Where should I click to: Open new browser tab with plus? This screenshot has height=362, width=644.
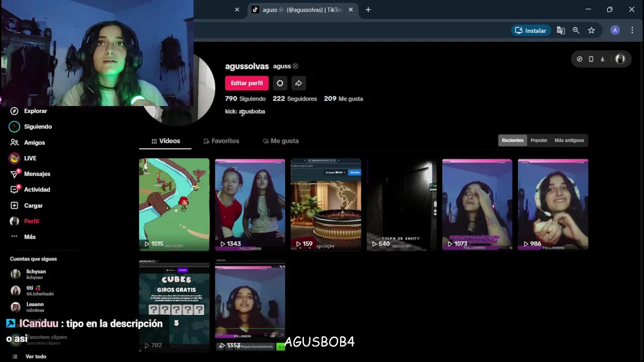point(368,10)
